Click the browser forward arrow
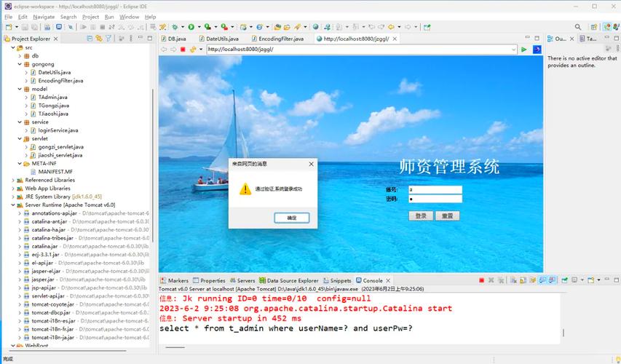 pyautogui.click(x=173, y=50)
